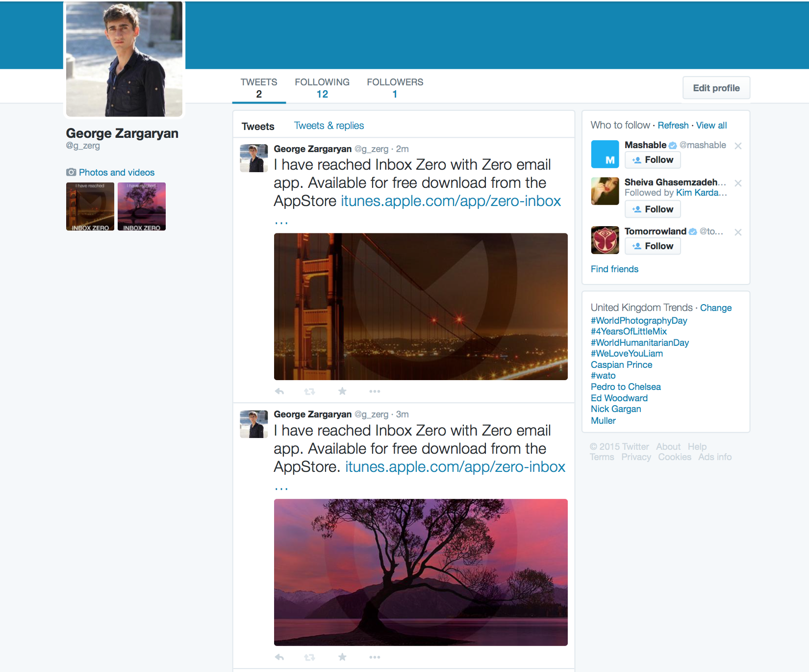Open the iTunes link in the 3m tweet
Screen dimensions: 809x672
[455, 467]
